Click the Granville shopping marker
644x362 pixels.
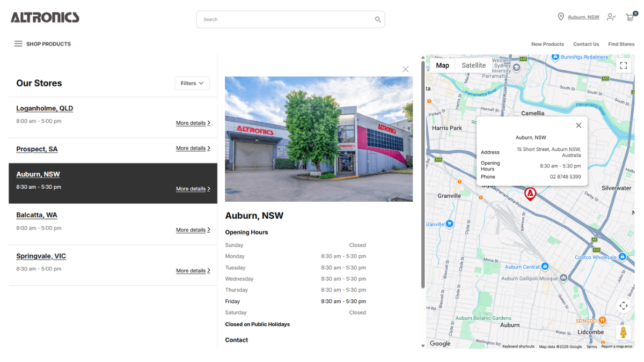click(x=450, y=224)
